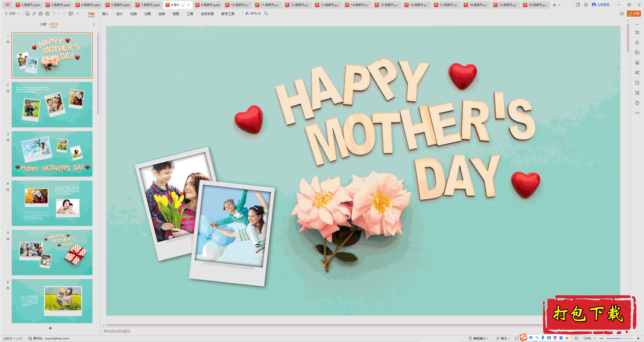Click the design tools icon in right sidebar
The height and width of the screenshot is (342, 644).
637,73
